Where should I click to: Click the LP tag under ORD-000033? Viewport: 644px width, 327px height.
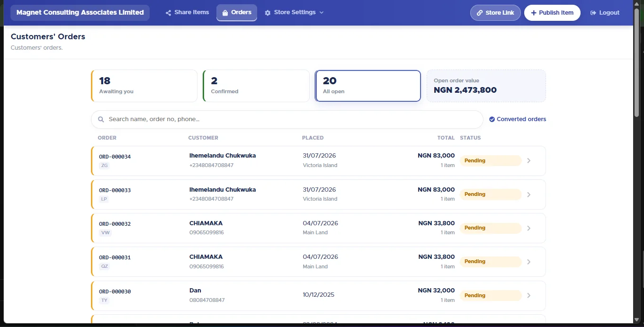click(x=104, y=199)
